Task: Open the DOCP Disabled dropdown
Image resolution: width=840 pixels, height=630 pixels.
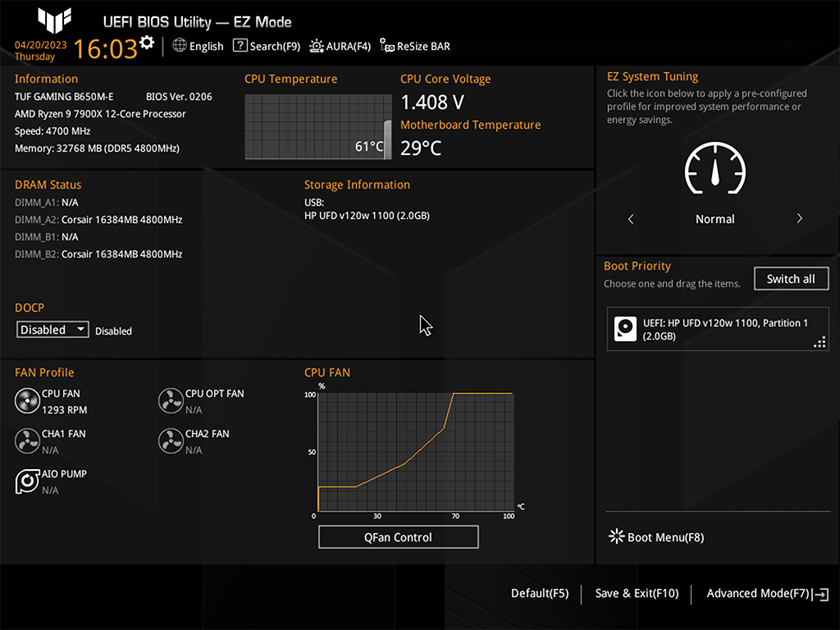Action: click(52, 330)
